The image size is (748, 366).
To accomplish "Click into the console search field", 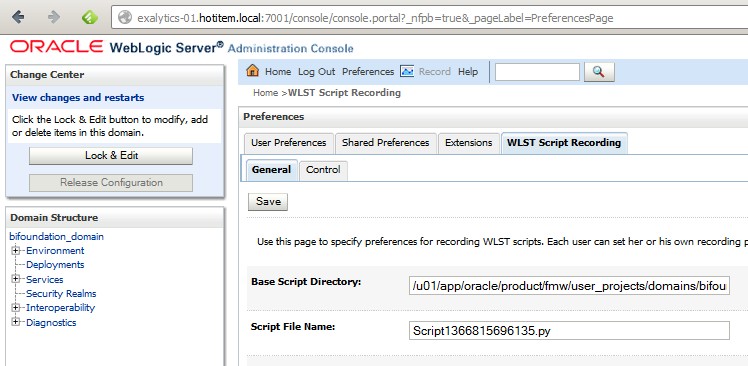I will point(537,72).
